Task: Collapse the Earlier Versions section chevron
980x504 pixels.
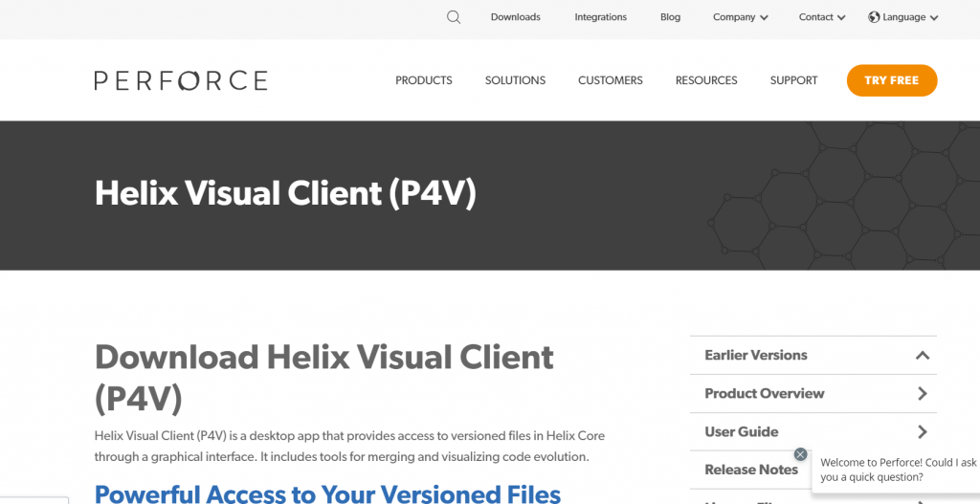Action: pyautogui.click(x=922, y=356)
